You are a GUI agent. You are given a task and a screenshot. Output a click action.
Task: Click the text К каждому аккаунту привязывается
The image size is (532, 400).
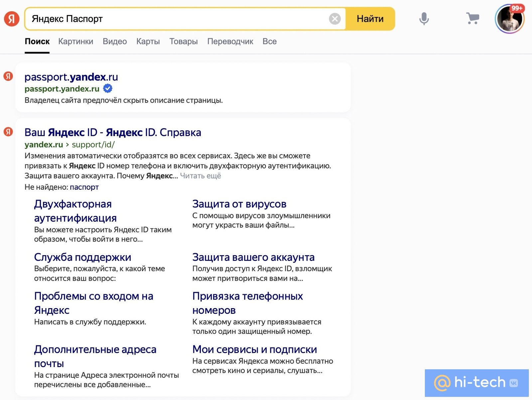click(x=257, y=322)
